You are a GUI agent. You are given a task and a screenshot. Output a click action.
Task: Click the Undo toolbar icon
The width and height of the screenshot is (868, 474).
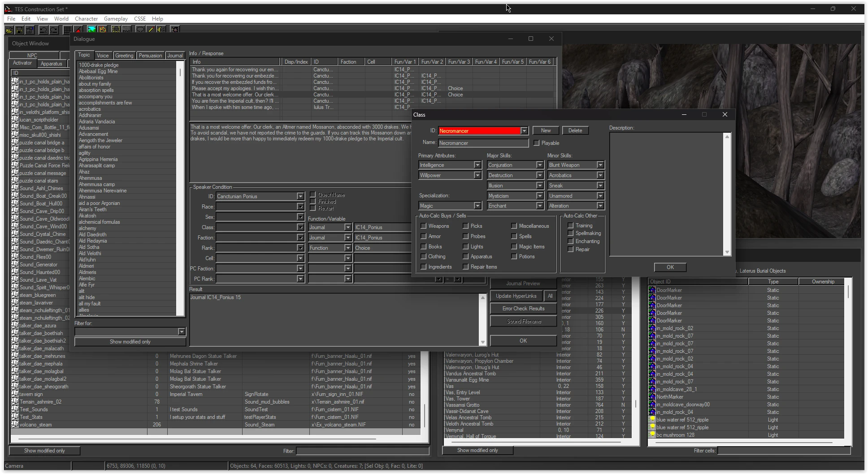(43, 30)
